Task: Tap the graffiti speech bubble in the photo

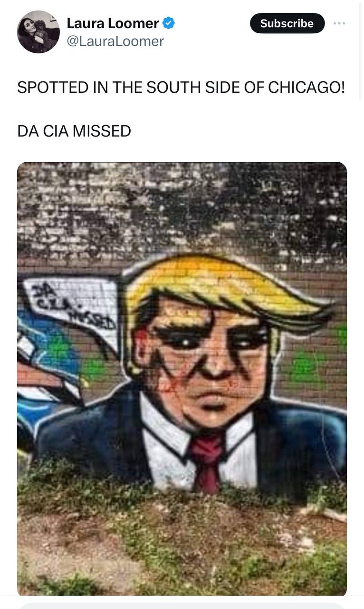Action: pyautogui.click(x=72, y=307)
